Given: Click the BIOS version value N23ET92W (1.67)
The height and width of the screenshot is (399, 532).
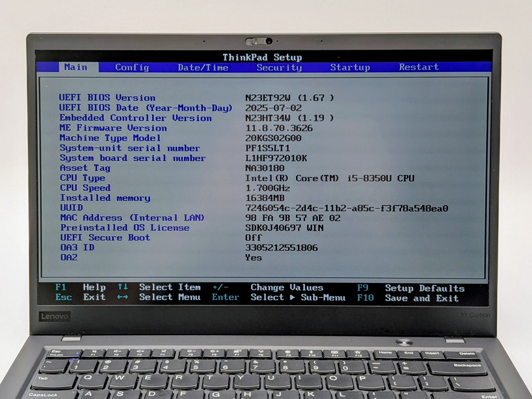Looking at the screenshot, I should click(290, 98).
